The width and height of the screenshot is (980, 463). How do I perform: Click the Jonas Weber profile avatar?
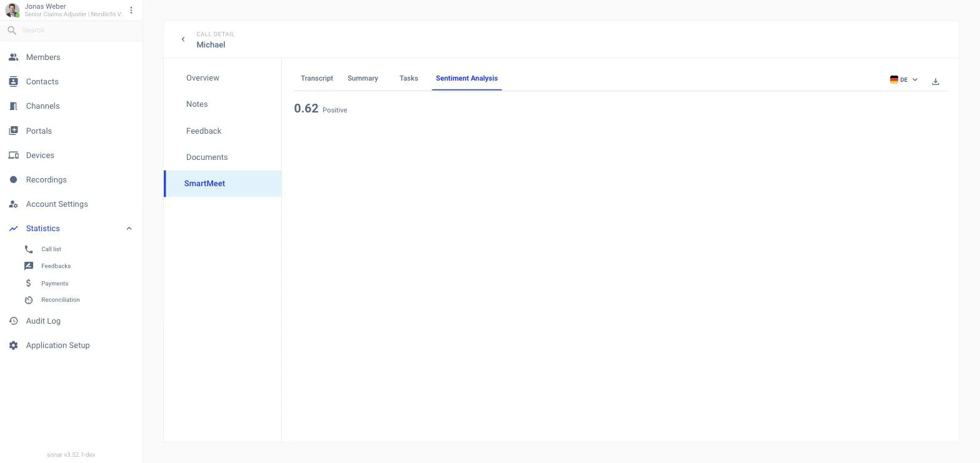tap(12, 10)
